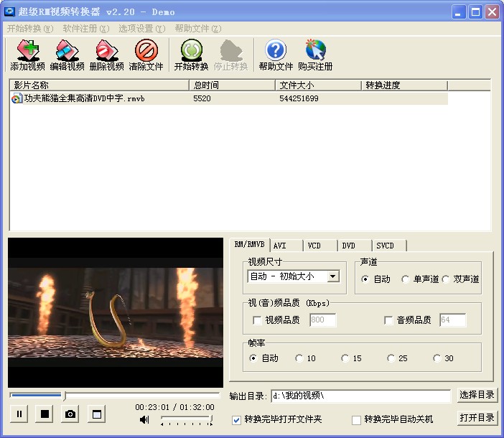Click the 文件大小 column header

click(318, 85)
